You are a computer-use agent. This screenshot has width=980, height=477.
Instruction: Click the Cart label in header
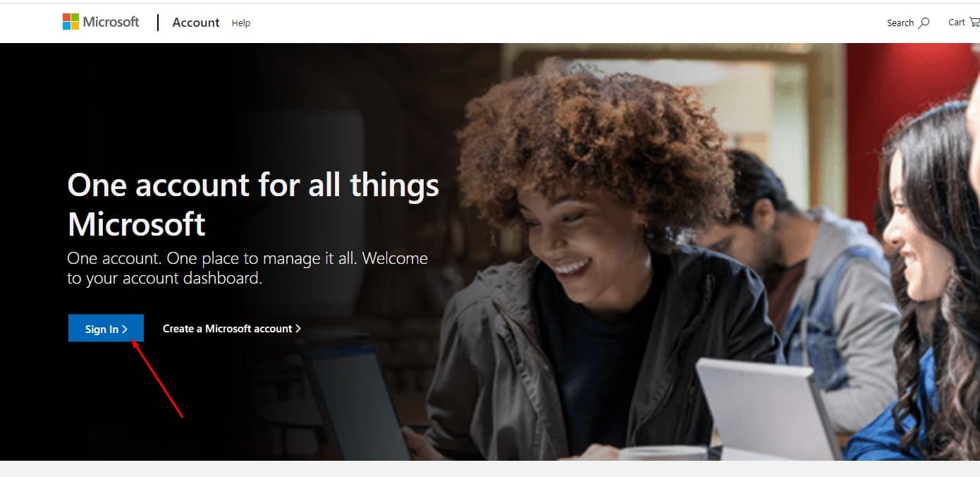coord(957,23)
